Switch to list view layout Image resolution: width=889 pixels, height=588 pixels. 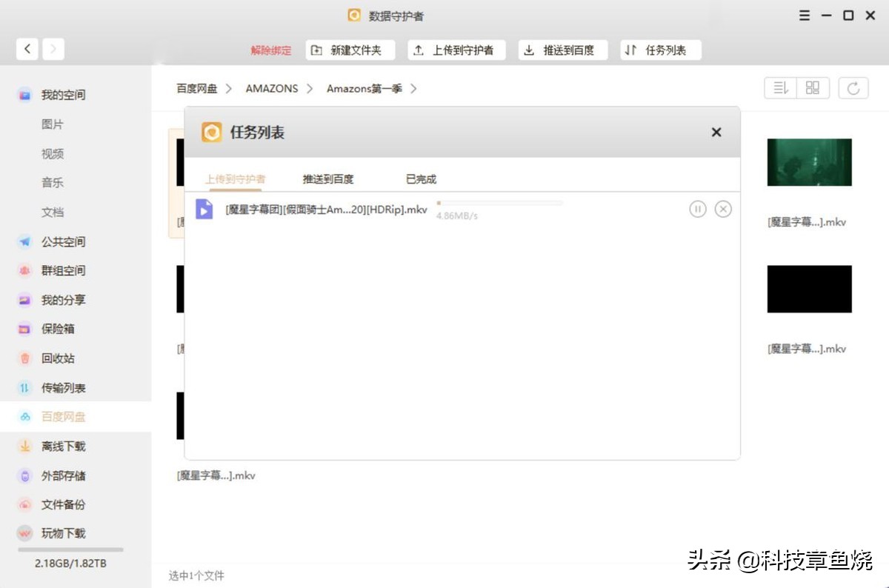click(780, 87)
